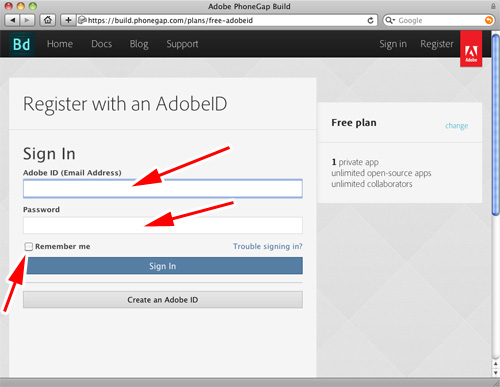This screenshot has width=500, height=387.
Task: Click the browser back arrow button
Action: (13, 20)
